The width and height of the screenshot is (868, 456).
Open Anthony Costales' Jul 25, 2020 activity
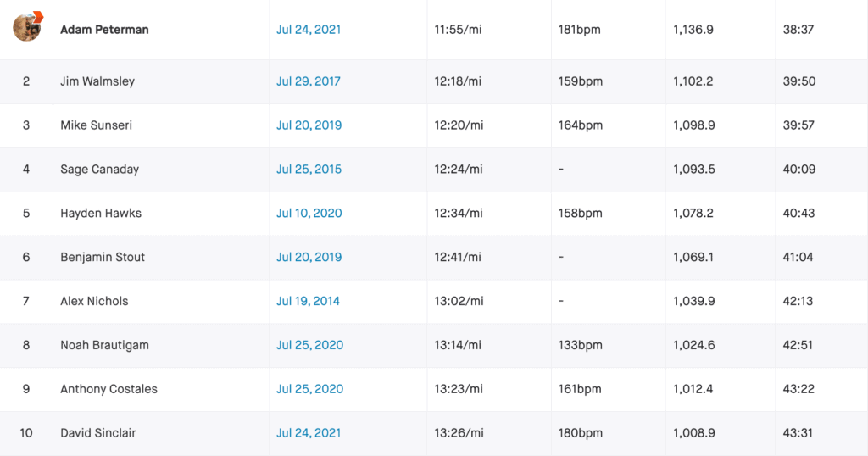click(x=309, y=389)
